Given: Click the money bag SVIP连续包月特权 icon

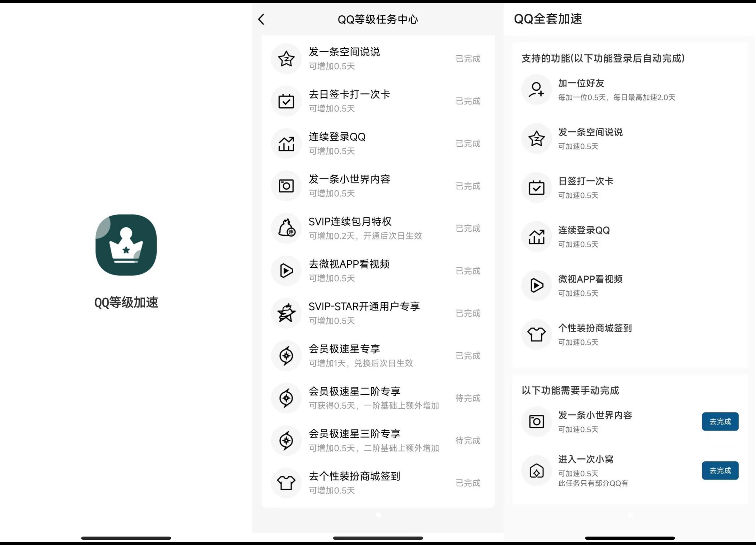Looking at the screenshot, I should [286, 228].
